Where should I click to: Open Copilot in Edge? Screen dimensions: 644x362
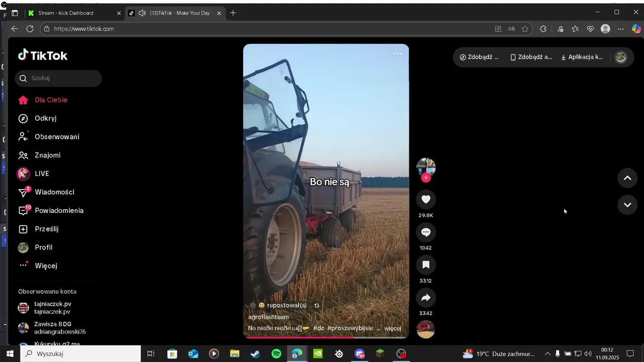click(636, 29)
